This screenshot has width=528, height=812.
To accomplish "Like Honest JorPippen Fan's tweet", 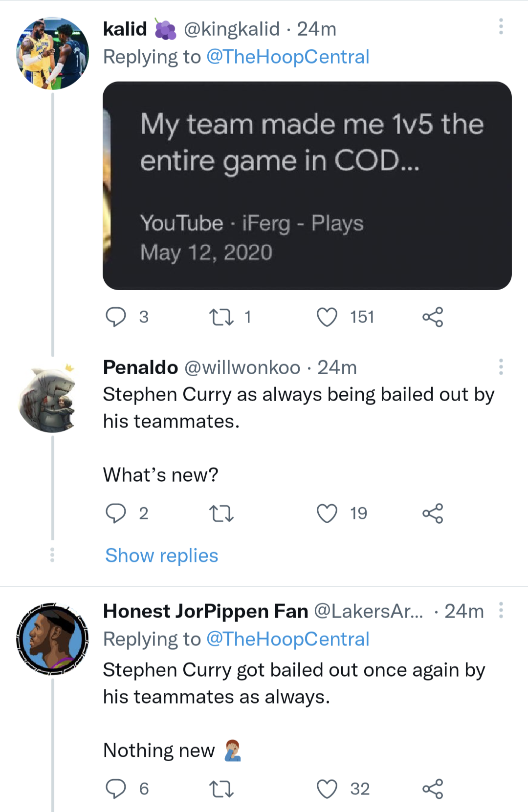I will click(x=327, y=789).
